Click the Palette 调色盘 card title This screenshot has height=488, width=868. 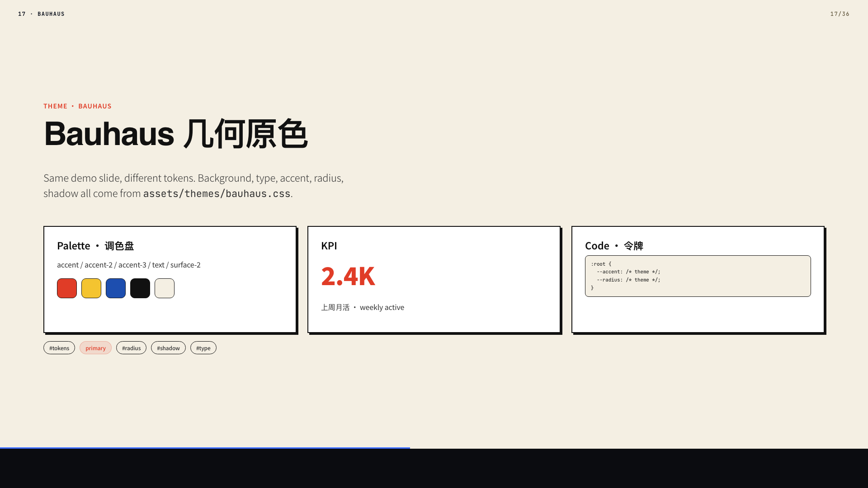[95, 246]
